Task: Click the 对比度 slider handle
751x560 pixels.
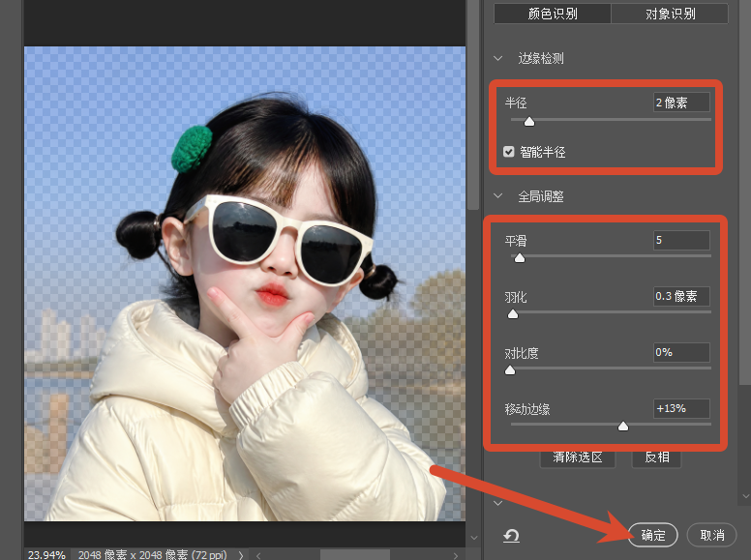Action: (x=510, y=370)
